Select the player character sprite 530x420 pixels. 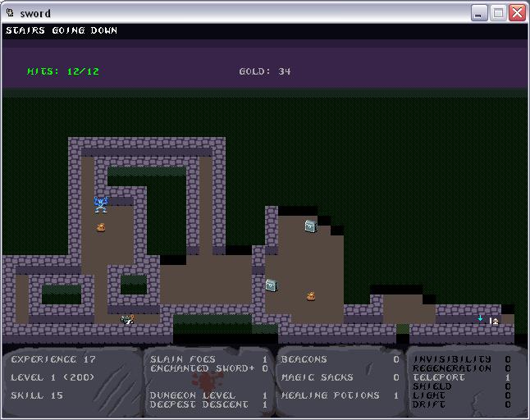(x=494, y=321)
